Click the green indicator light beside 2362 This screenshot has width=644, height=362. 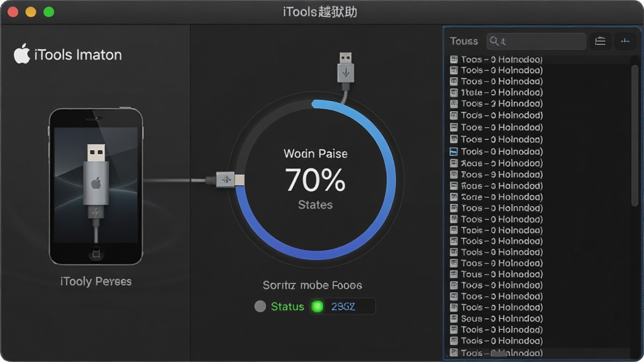point(317,306)
